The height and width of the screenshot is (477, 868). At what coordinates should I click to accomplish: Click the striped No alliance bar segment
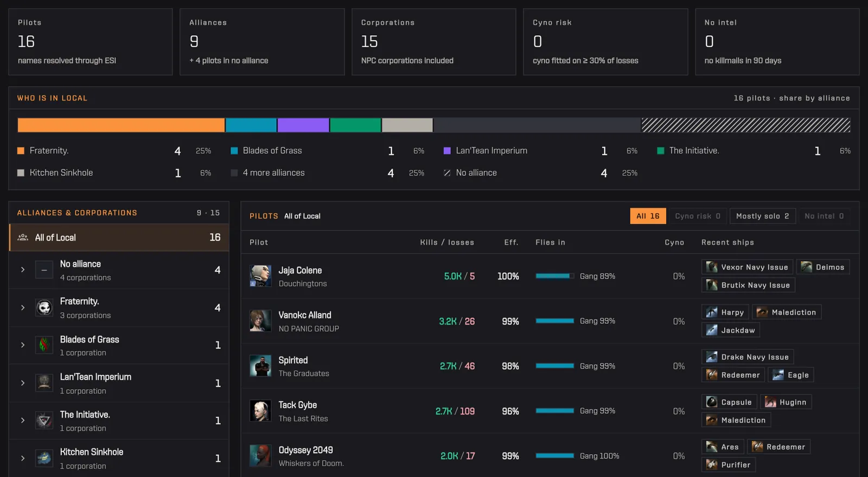[746, 125]
